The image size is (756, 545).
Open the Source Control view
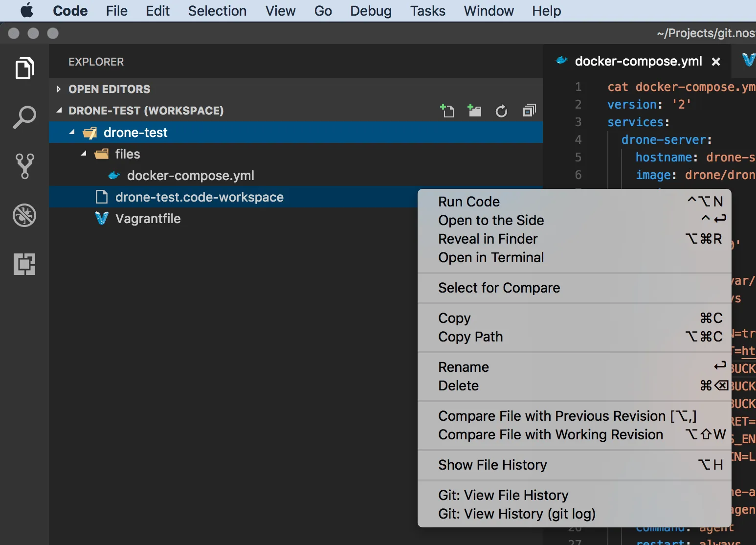pyautogui.click(x=24, y=166)
